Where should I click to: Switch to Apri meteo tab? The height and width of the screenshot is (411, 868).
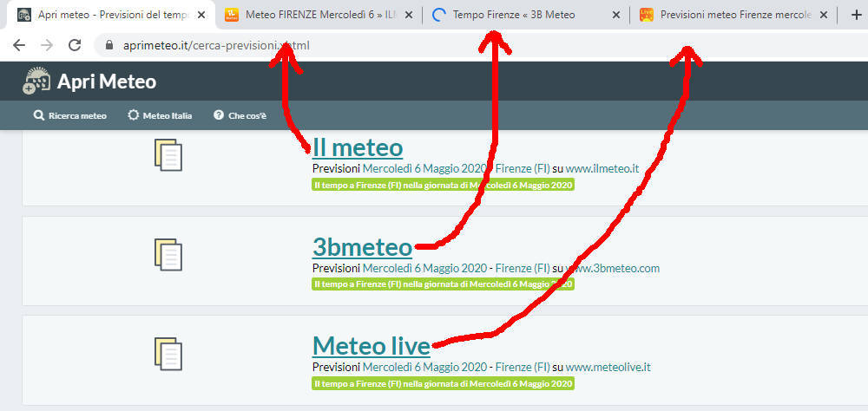111,15
